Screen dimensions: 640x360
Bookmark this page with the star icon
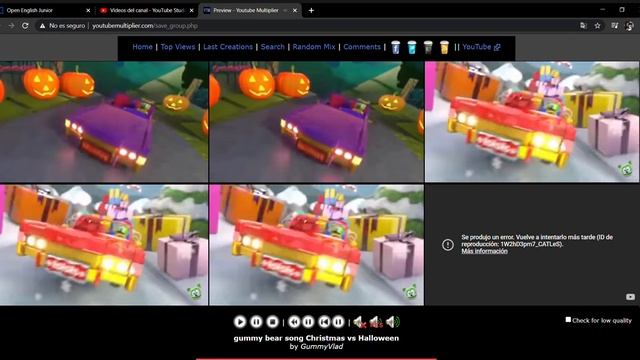point(598,26)
